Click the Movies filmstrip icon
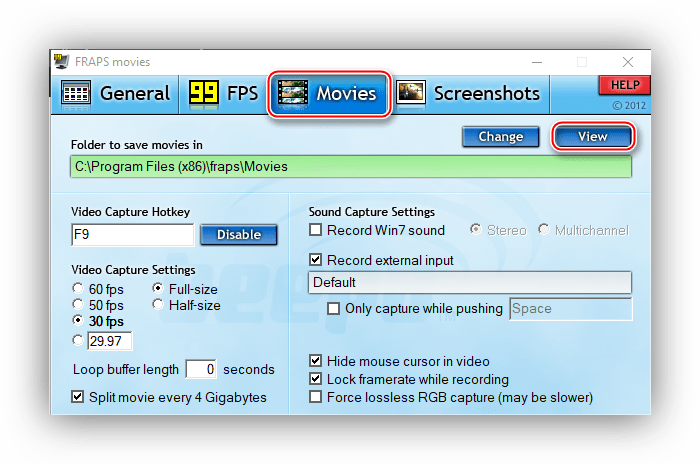The image size is (700, 464). pos(292,93)
